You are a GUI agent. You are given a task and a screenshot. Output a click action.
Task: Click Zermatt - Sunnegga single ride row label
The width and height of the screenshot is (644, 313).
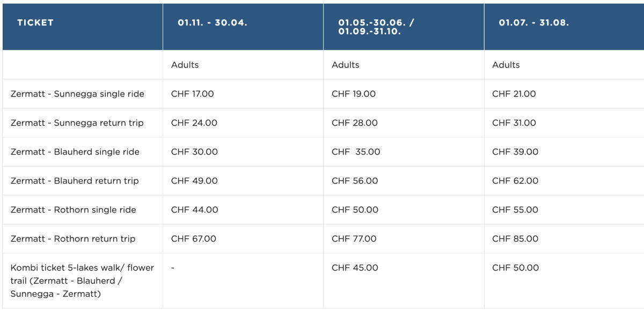(77, 94)
